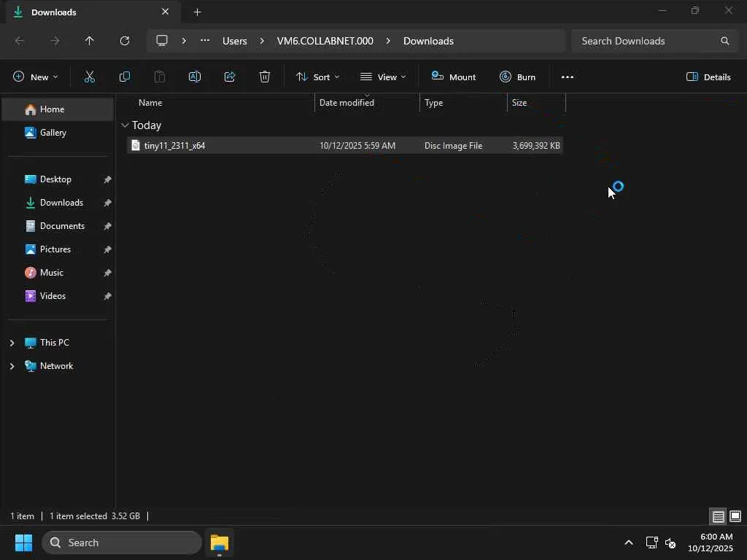Viewport: 747px width, 560px height.
Task: Click the 3,699,392 KB size cell
Action: (x=536, y=146)
